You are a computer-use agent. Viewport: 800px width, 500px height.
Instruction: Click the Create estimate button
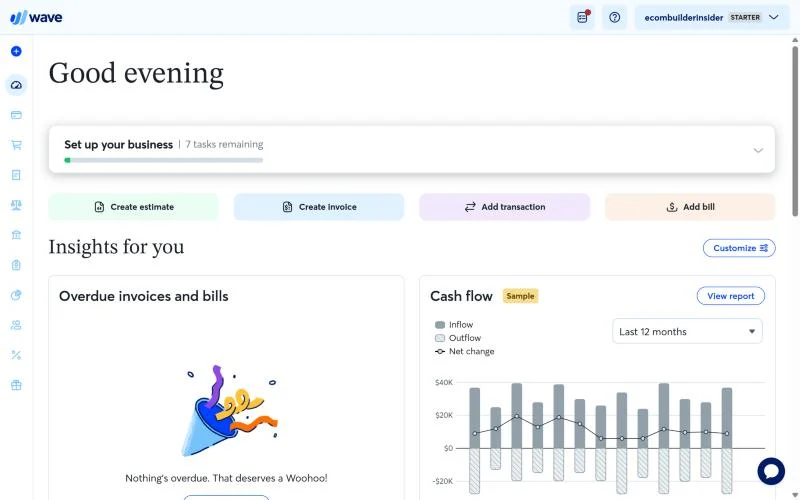click(x=134, y=207)
